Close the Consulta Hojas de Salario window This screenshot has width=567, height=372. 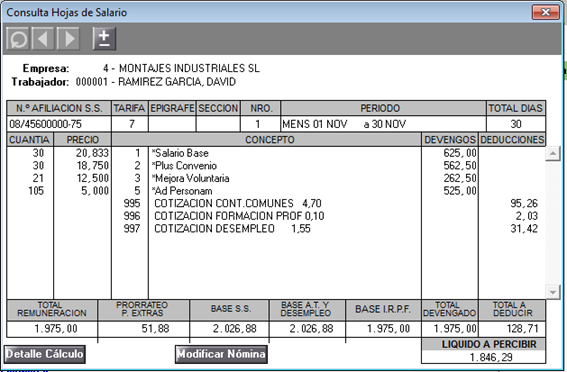point(546,12)
